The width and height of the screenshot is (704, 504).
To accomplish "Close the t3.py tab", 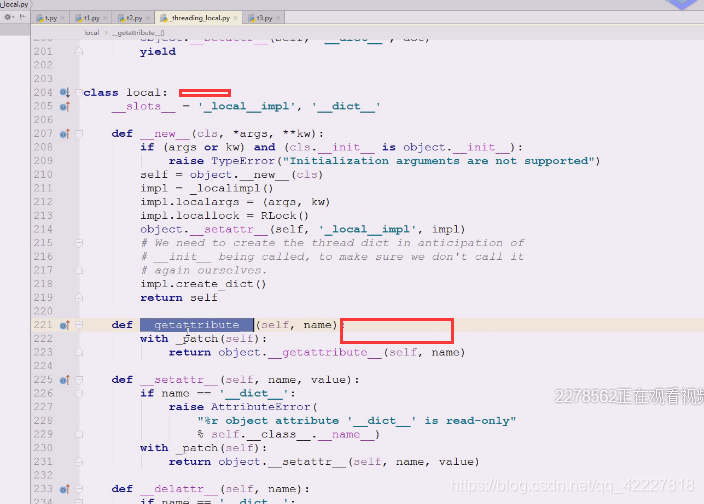I will 278,18.
